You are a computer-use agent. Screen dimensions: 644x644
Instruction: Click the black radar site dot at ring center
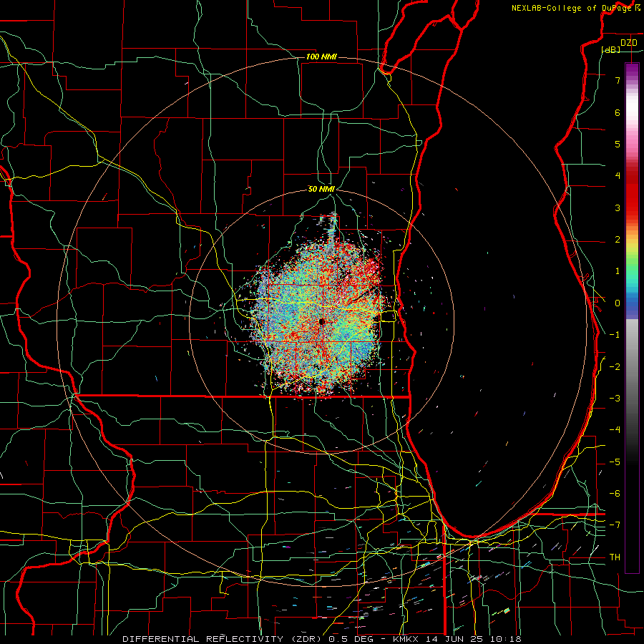coord(321,321)
